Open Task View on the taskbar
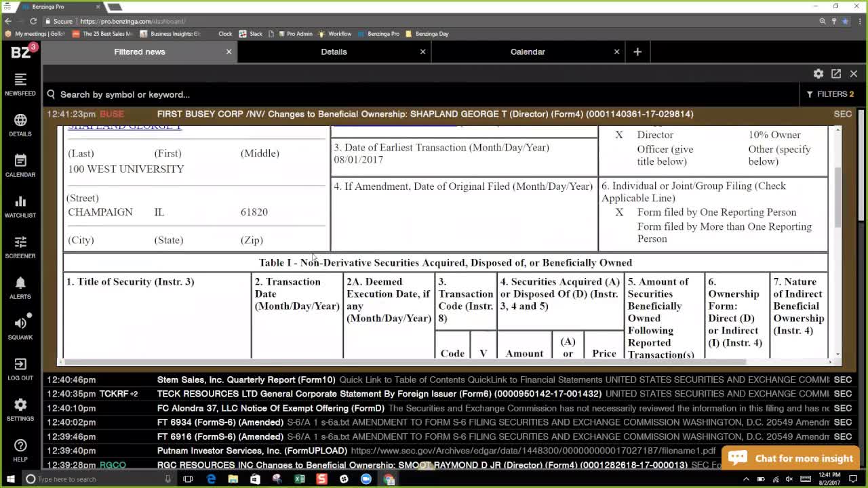 coord(188,479)
